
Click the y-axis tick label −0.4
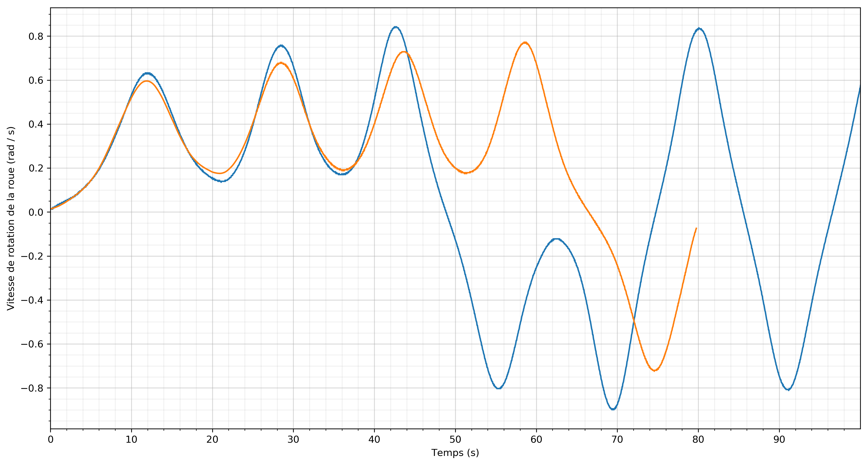click(x=32, y=300)
